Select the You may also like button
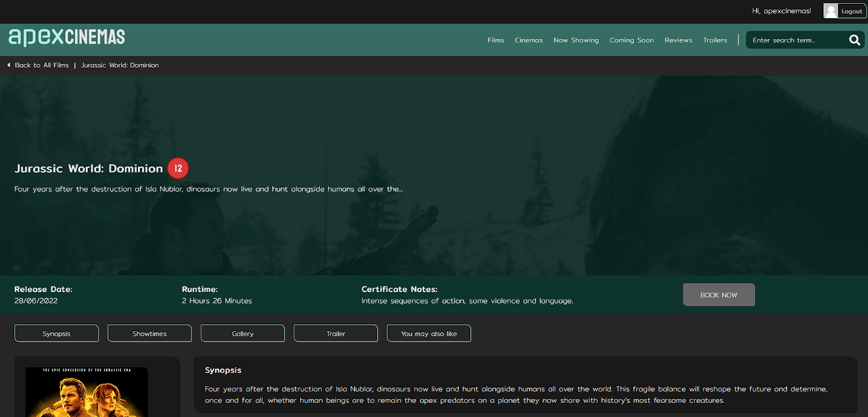868x417 pixels. click(x=428, y=334)
